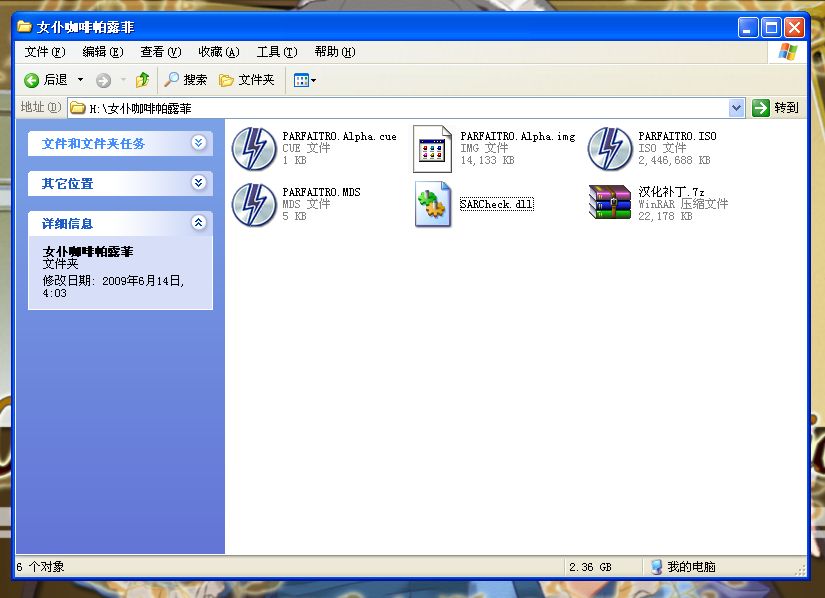The height and width of the screenshot is (598, 825).
Task: Expand the 文件和文件夹任务 panel
Action: tap(198, 143)
